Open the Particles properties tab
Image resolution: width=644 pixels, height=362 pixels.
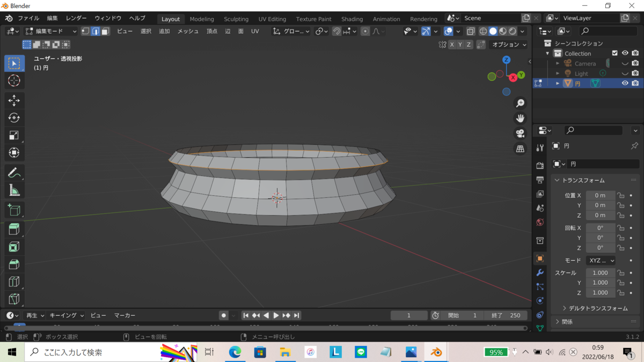coord(540,287)
